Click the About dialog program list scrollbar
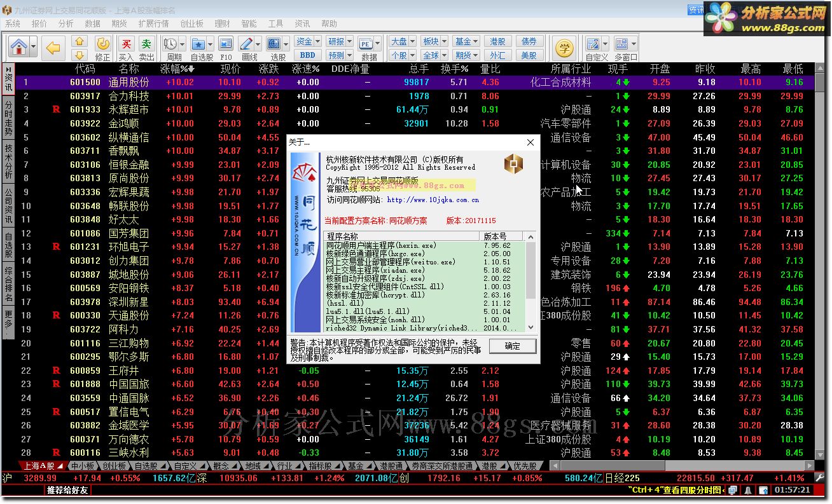Image resolution: width=832 pixels, height=504 pixels. [x=530, y=282]
